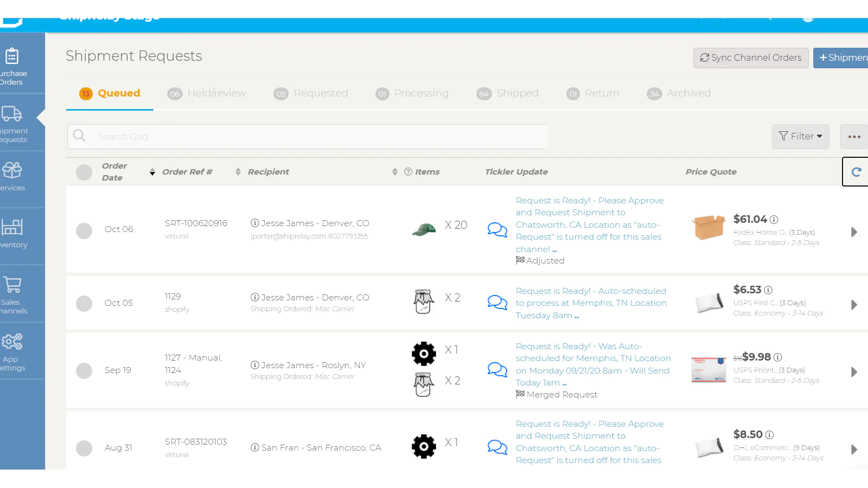Click the Search Grid input field
868x488 pixels.
(x=308, y=137)
